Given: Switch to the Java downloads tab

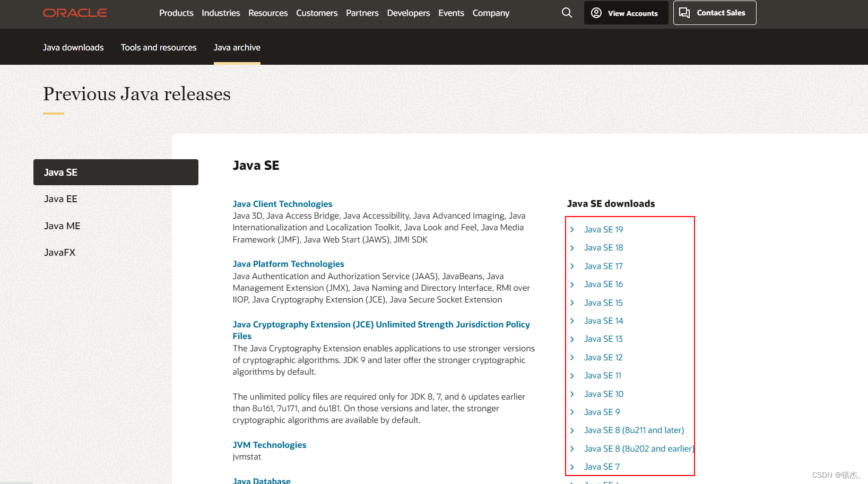Looking at the screenshot, I should (x=73, y=47).
